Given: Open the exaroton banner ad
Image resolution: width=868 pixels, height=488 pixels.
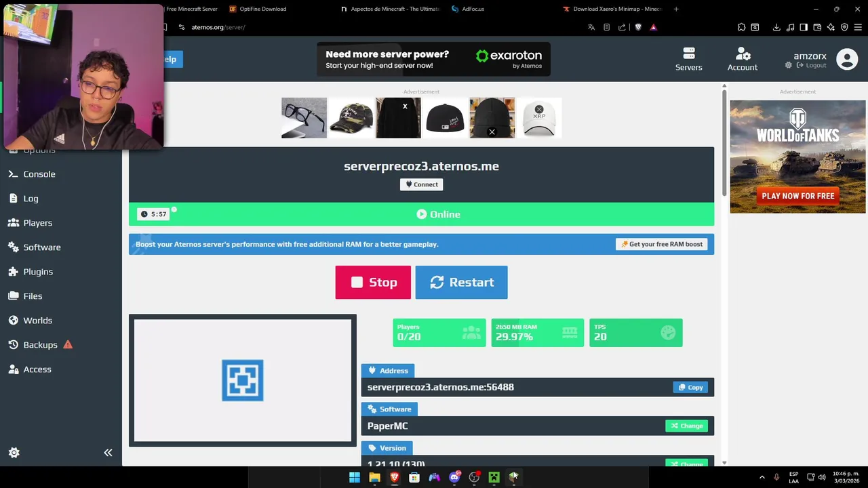Looking at the screenshot, I should (x=433, y=59).
